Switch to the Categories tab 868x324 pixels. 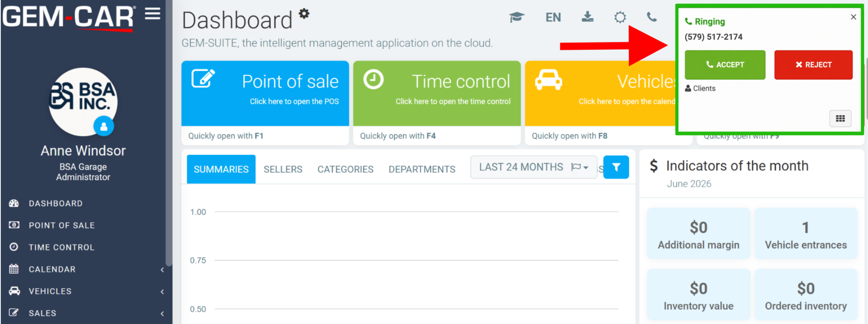tap(345, 169)
